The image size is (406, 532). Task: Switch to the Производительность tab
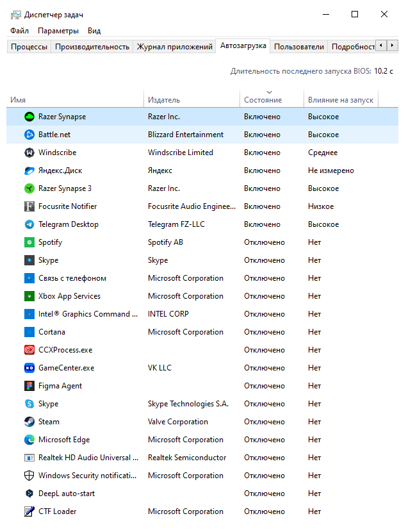pos(92,47)
